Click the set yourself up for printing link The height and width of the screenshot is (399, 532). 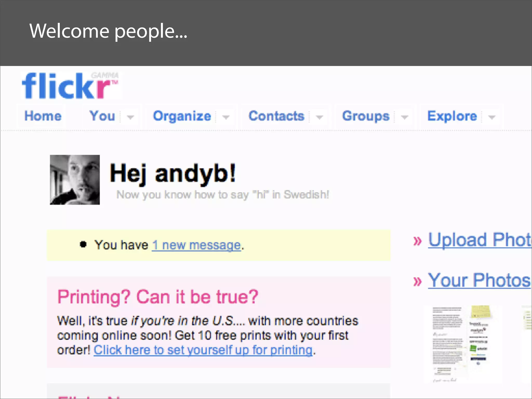pos(203,350)
